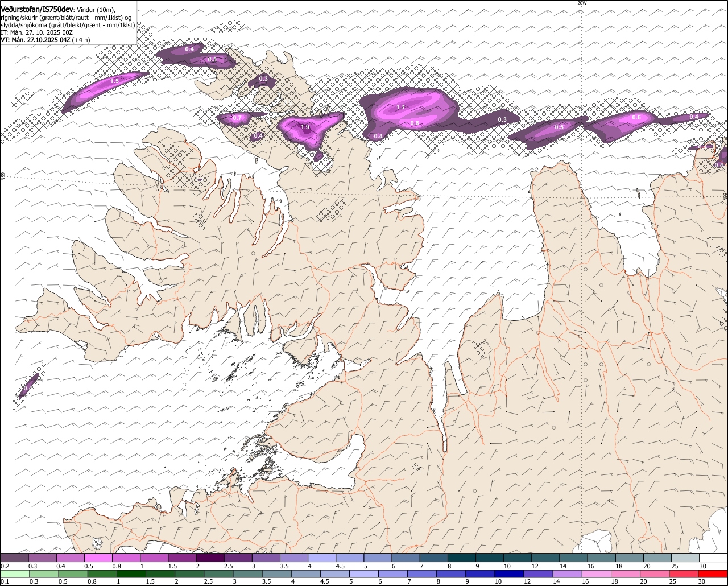Viewport: 728px width, 586px height.
Task: Click the 4.5 label under the upper scale
Action: pyautogui.click(x=340, y=566)
